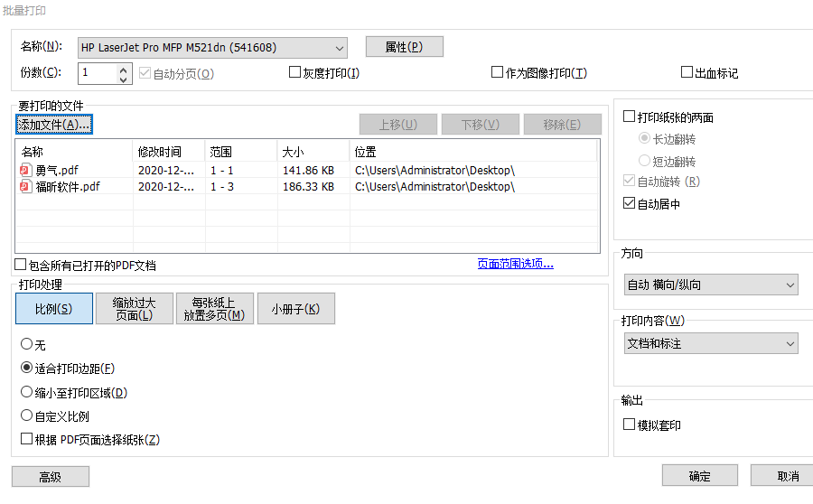Select the 小册子(K) booklet tab
Image resolution: width=813 pixels, height=504 pixels.
(x=296, y=309)
